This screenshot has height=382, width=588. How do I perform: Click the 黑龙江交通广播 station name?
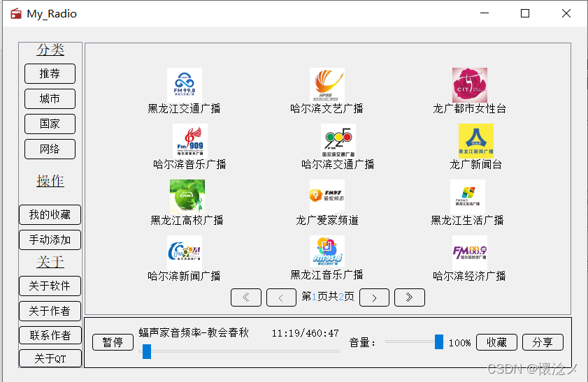pos(184,109)
